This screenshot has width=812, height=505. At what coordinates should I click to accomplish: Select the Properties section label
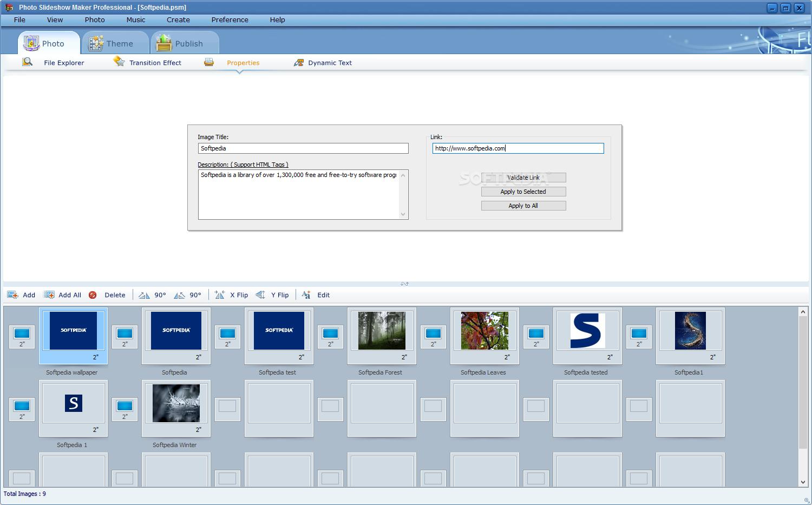click(x=243, y=63)
